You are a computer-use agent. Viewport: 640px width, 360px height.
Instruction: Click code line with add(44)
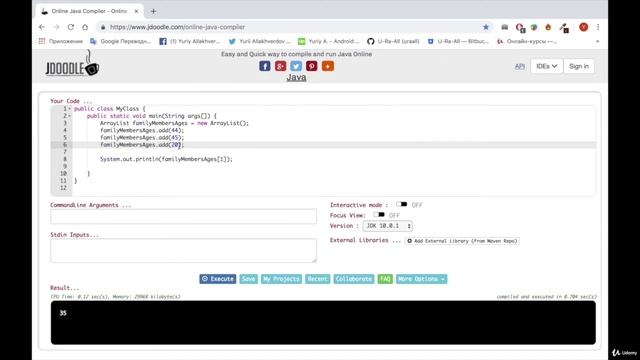142,130
